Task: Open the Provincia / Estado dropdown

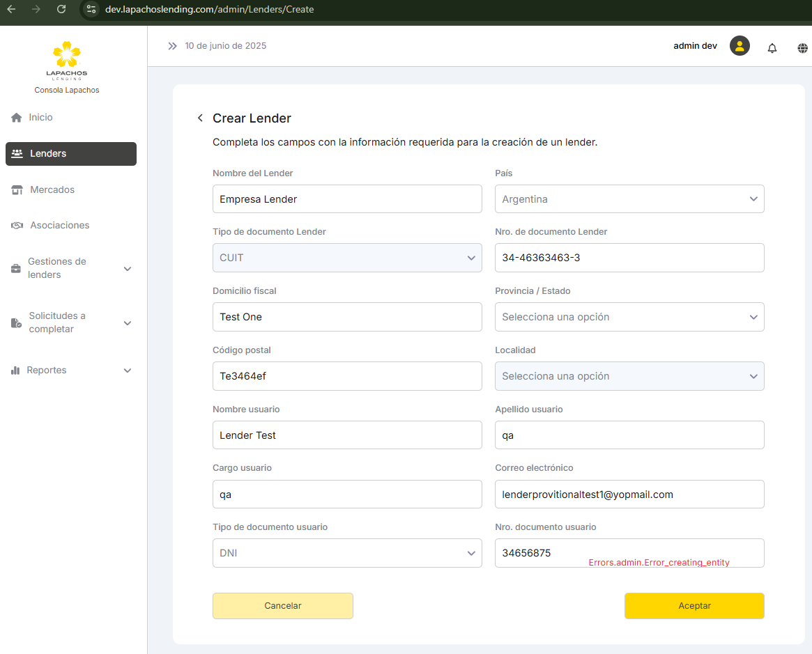Action: (629, 317)
